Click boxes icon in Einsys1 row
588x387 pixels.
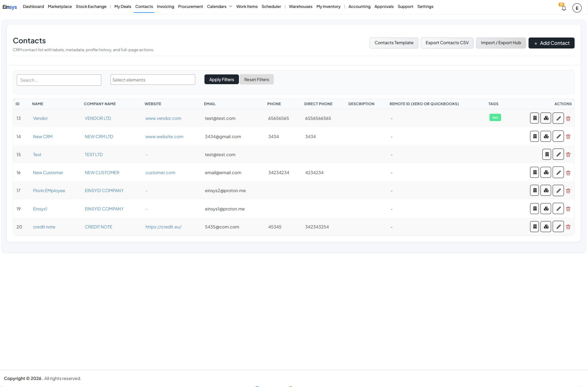coord(546,209)
